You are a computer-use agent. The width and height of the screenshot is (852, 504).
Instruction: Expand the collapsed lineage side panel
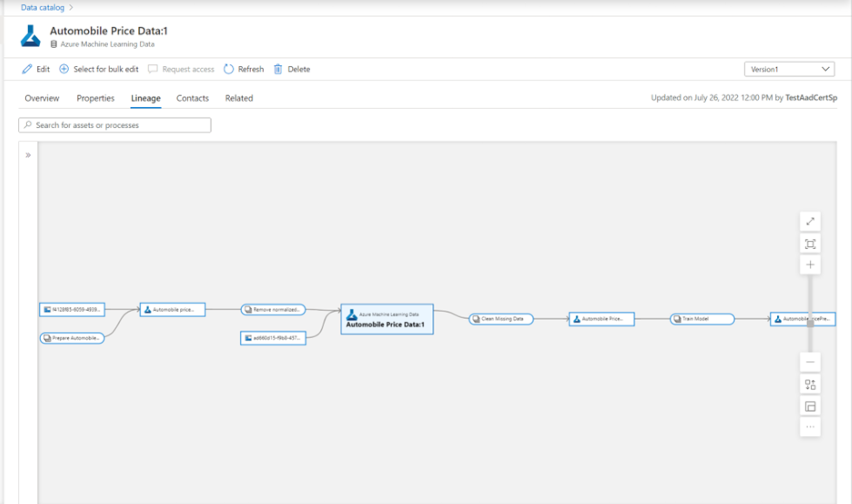(28, 155)
